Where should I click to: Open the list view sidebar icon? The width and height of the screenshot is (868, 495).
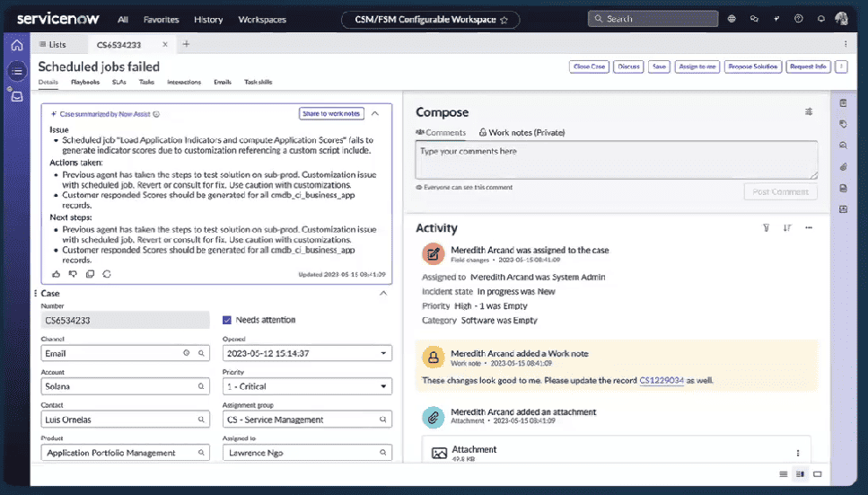(17, 71)
